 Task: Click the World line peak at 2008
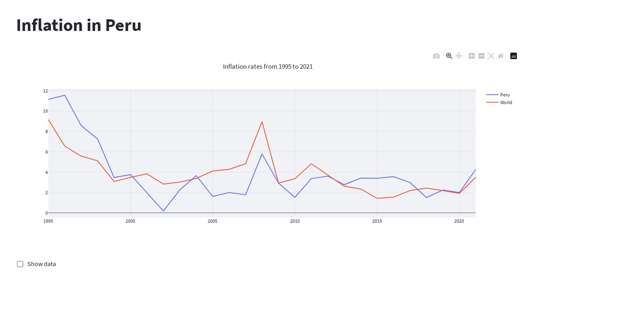(262, 122)
